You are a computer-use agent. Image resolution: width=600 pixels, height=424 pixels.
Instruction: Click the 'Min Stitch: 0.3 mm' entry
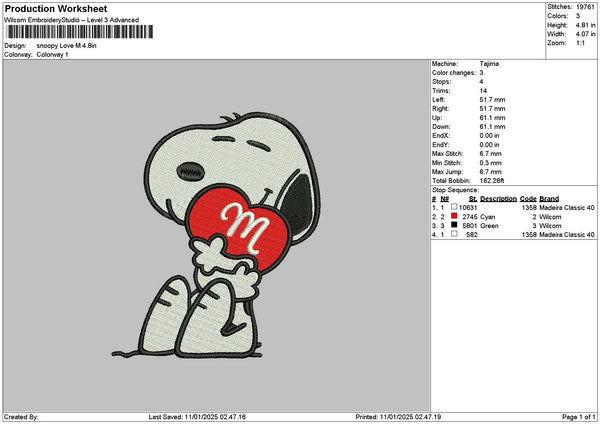pos(466,163)
